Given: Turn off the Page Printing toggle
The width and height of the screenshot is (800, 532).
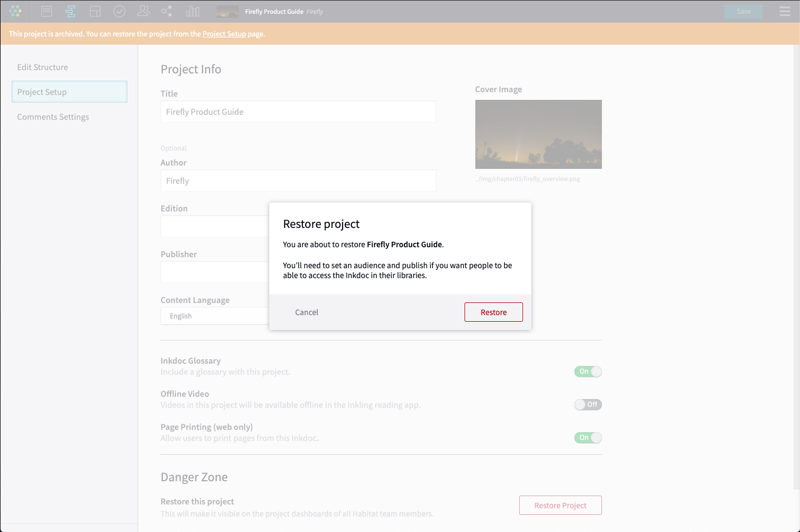Looking at the screenshot, I should [588, 438].
